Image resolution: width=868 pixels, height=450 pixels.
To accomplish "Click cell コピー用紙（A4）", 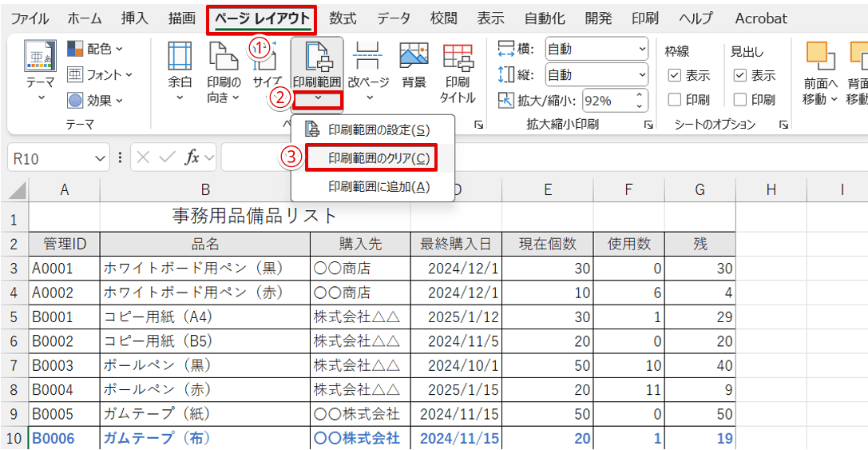I will [x=205, y=317].
